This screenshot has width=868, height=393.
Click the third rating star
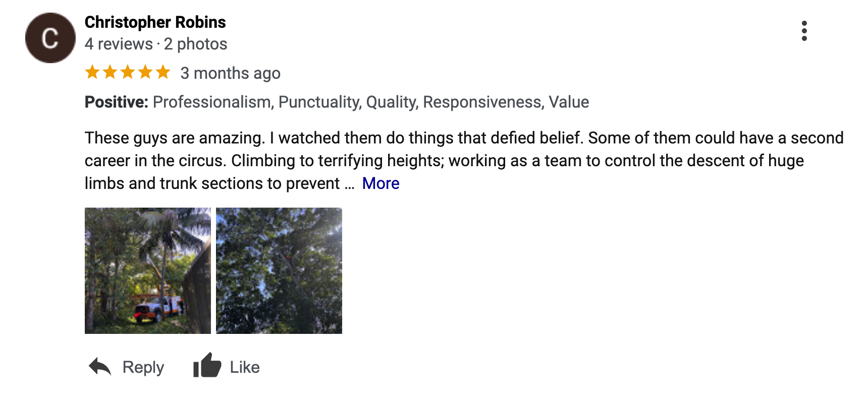point(128,72)
